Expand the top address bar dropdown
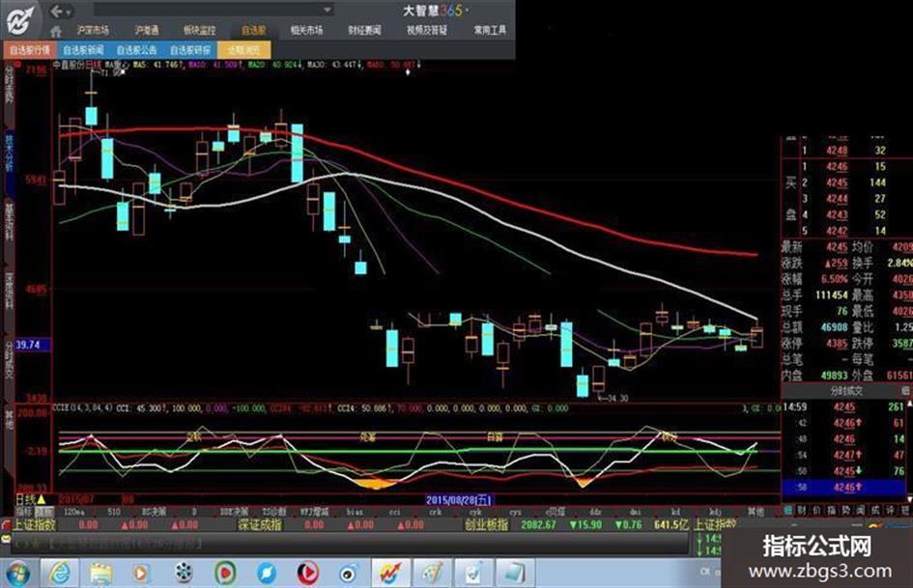913x588 pixels. [x=328, y=10]
